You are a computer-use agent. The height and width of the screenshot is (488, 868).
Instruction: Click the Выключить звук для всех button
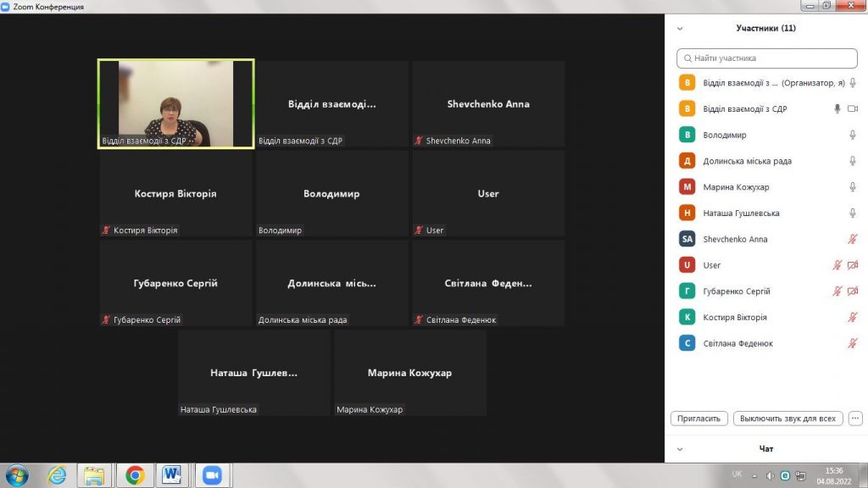[x=787, y=419]
